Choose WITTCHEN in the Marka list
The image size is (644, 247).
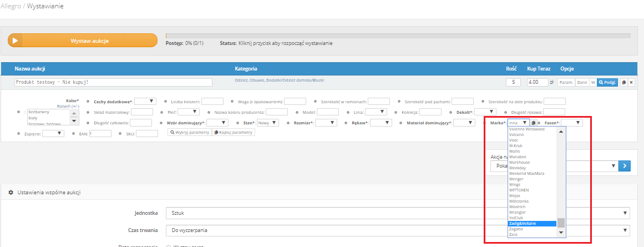pyautogui.click(x=519, y=190)
